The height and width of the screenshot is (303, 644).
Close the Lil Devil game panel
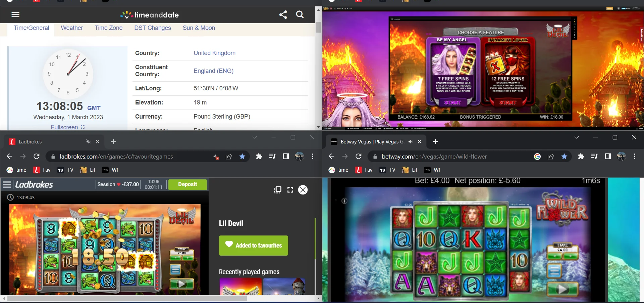coord(303,190)
